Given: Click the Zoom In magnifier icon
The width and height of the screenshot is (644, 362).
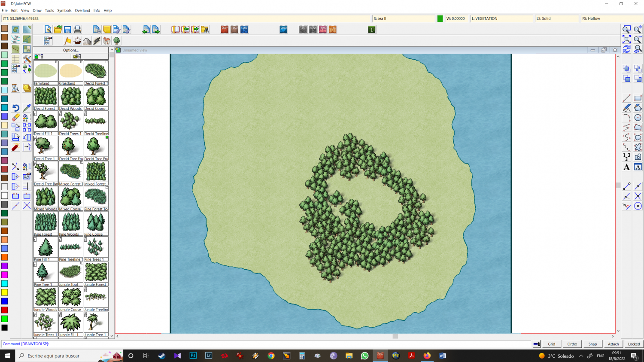Looking at the screenshot, I should [x=638, y=30].
